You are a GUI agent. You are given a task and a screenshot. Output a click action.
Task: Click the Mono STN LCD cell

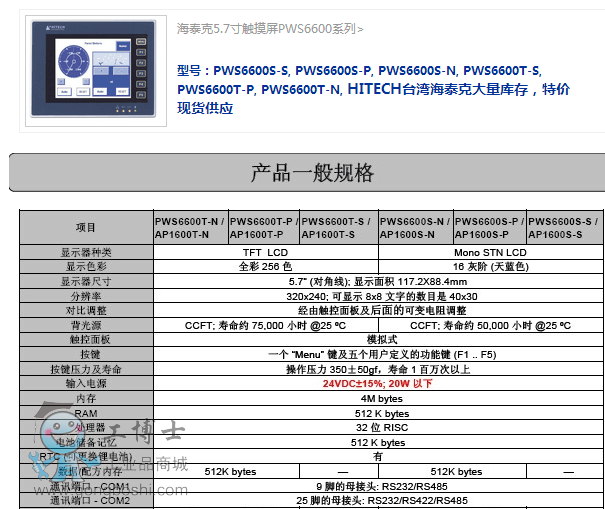point(490,252)
